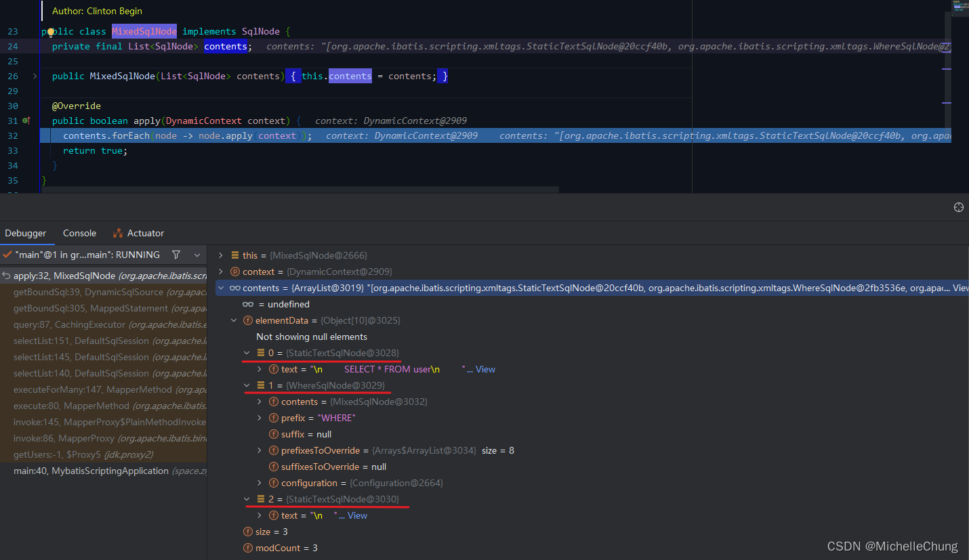The width and height of the screenshot is (969, 560).
Task: Select getBoundSql:39, DynamicSqlSource frame
Action: click(x=103, y=292)
